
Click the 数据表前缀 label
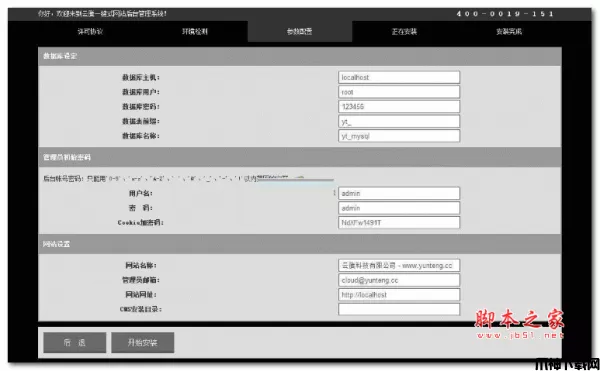point(141,121)
